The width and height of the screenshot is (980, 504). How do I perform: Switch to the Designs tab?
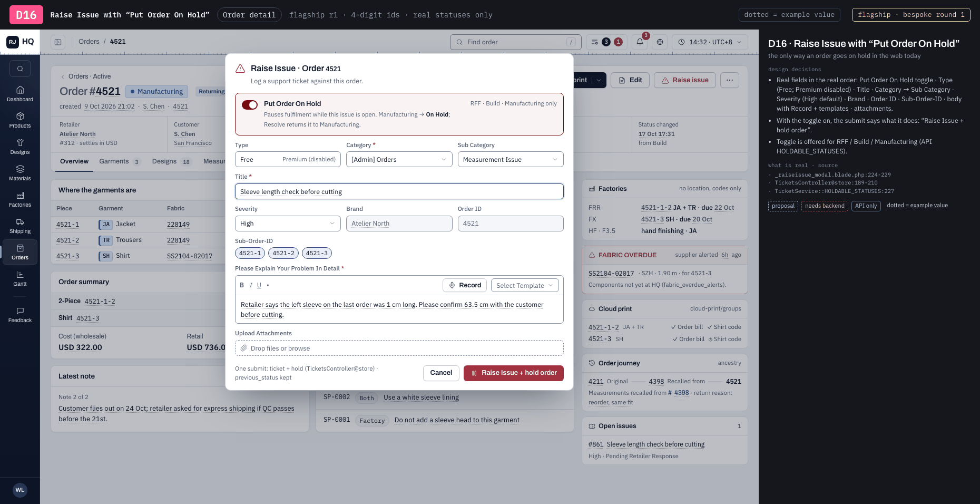pyautogui.click(x=172, y=161)
